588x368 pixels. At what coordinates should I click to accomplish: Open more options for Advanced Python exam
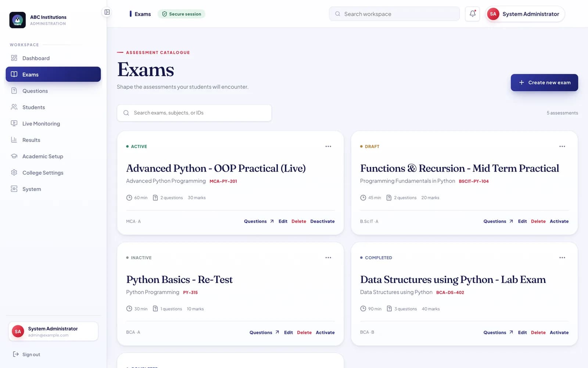[x=328, y=146]
